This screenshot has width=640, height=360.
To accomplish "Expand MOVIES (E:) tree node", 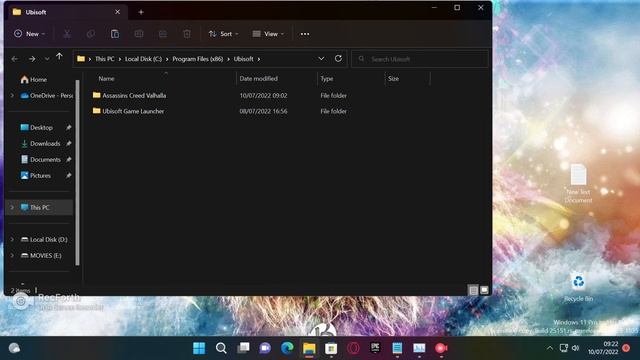I will point(12,256).
